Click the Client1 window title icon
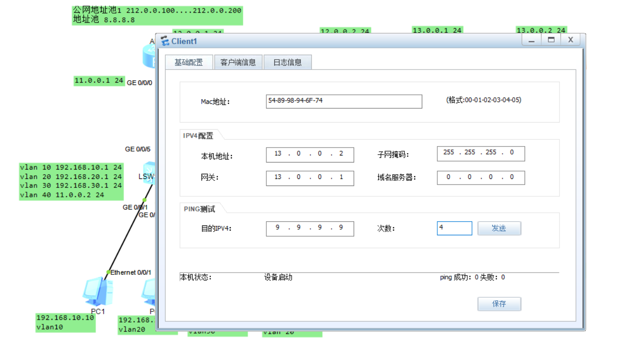621x364 pixels. click(x=165, y=41)
